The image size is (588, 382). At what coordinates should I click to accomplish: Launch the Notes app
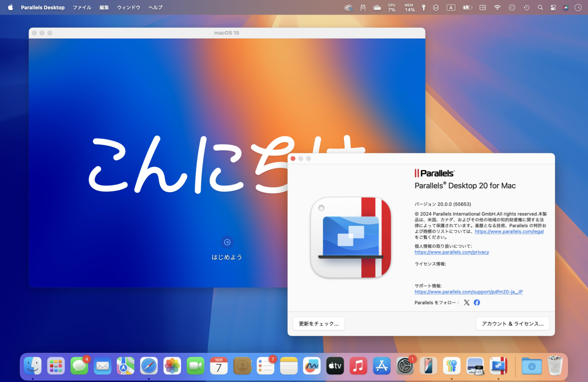(x=289, y=366)
